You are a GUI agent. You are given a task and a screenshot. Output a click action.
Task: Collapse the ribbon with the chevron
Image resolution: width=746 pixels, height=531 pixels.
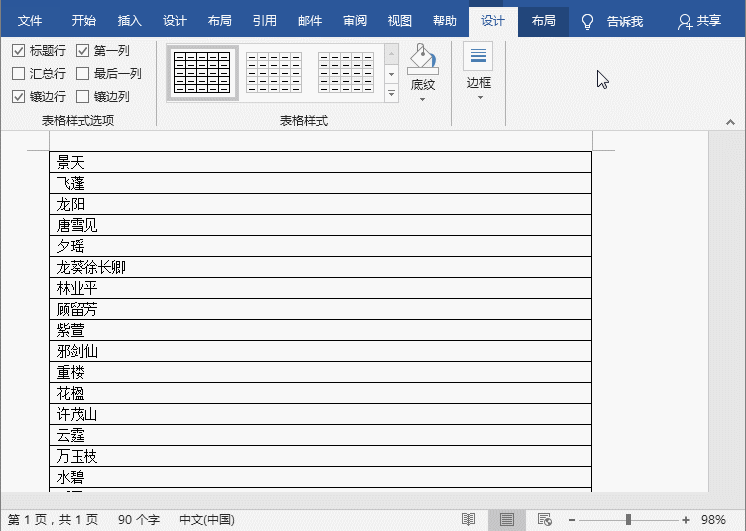point(730,121)
